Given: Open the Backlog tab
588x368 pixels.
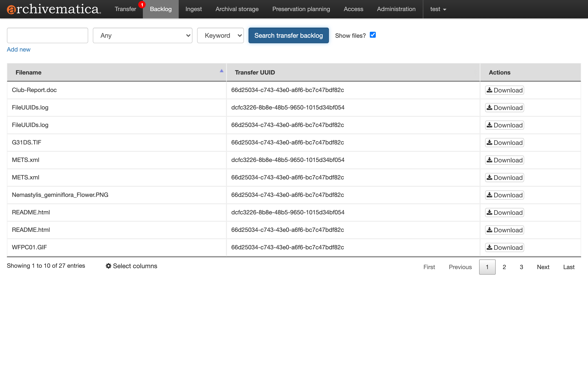Looking at the screenshot, I should [x=161, y=9].
